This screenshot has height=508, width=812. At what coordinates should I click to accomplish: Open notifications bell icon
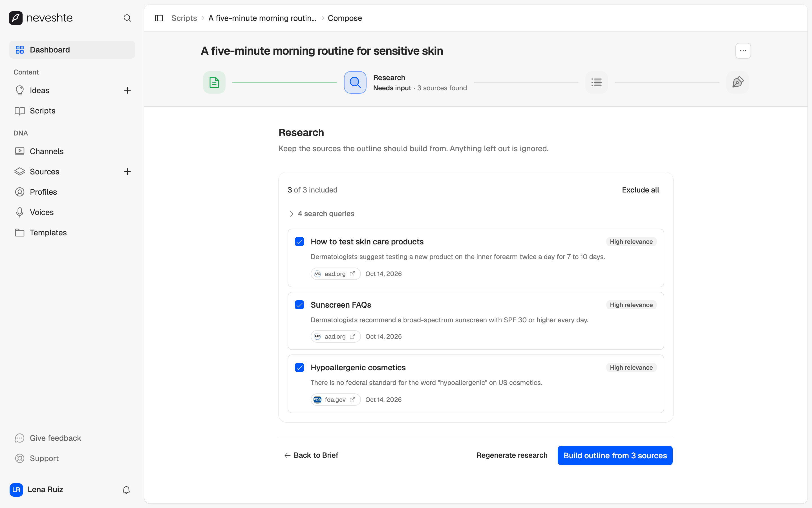126,490
